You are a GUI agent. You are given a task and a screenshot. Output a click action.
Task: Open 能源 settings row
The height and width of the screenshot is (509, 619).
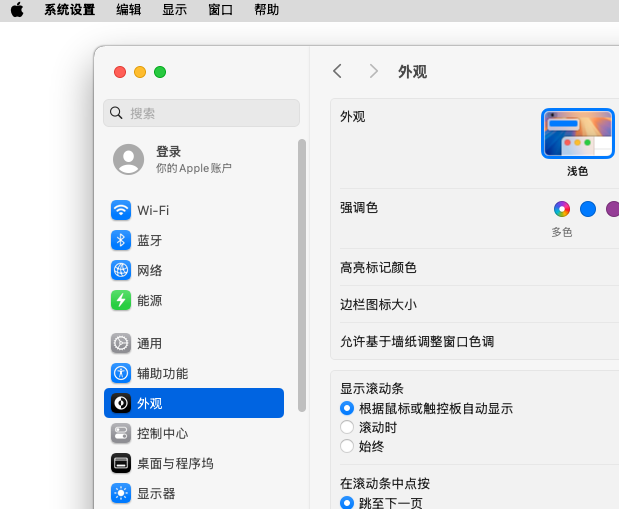click(x=194, y=301)
